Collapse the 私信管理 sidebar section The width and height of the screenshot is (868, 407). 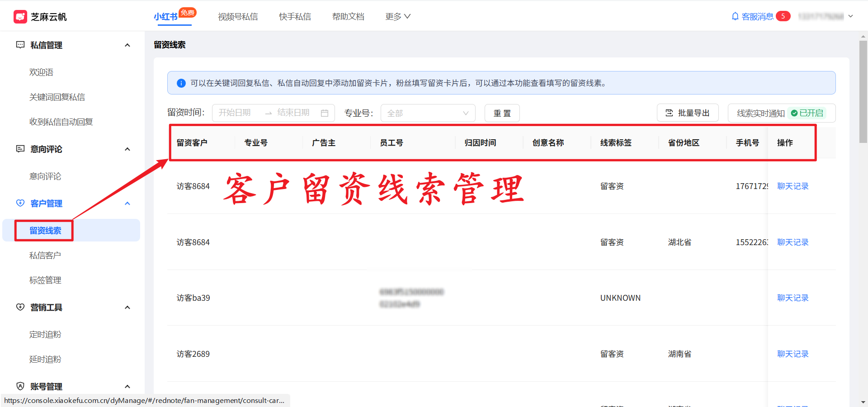[x=127, y=44]
